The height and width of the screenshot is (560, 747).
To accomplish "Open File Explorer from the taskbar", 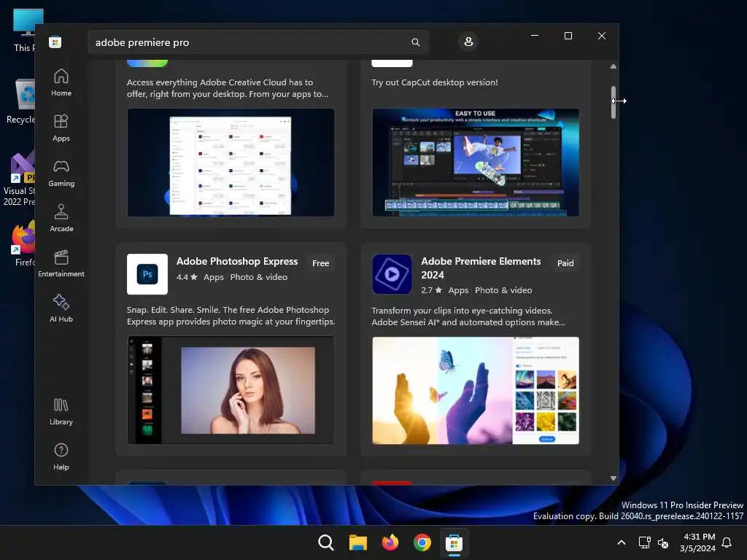I will point(357,542).
